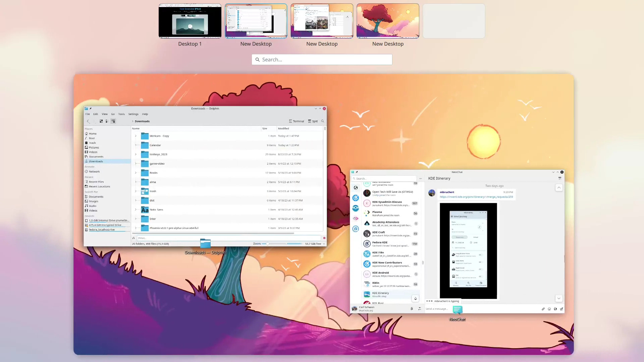Toggle notification bell for KDE Itinerary room
644x362 pixels.
coord(415,299)
